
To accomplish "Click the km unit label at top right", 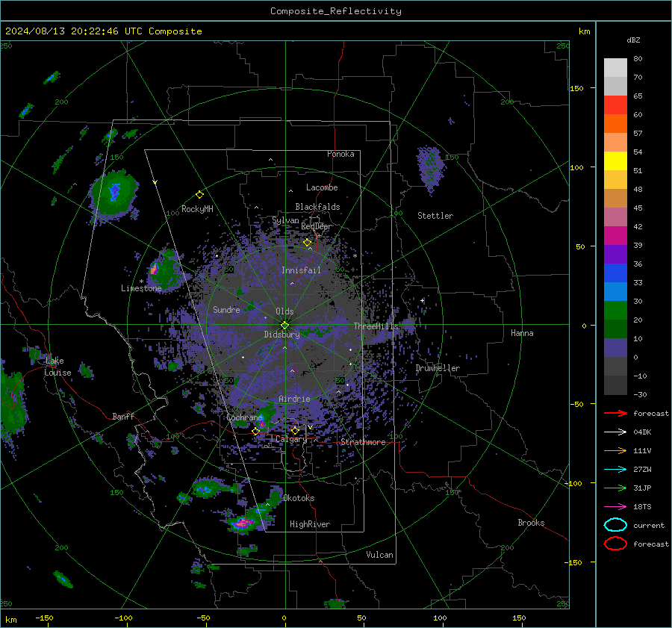I will [584, 31].
